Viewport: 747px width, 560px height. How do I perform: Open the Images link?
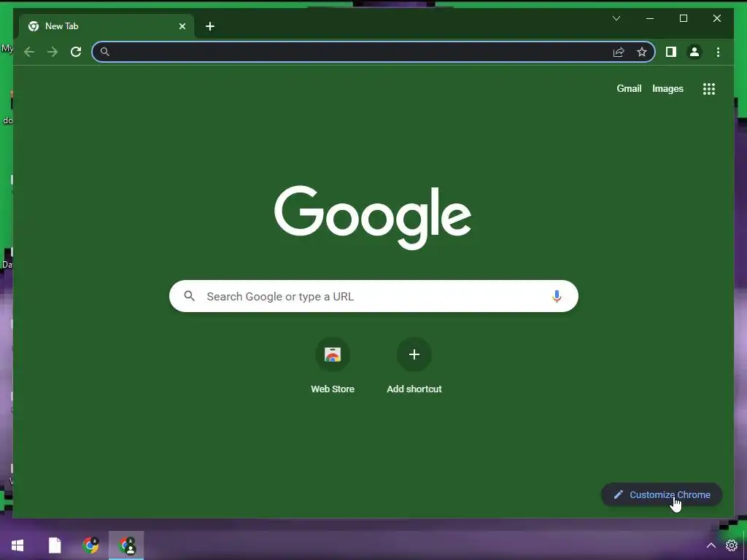(x=667, y=88)
